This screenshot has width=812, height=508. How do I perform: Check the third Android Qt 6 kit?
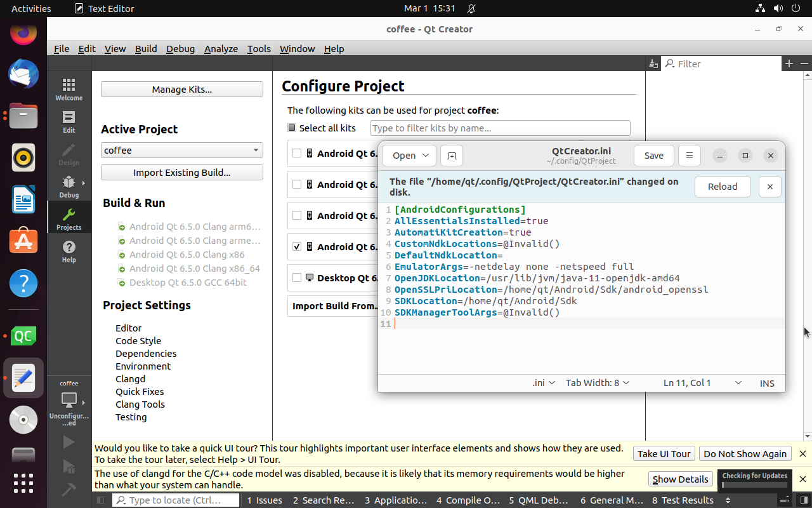(297, 215)
